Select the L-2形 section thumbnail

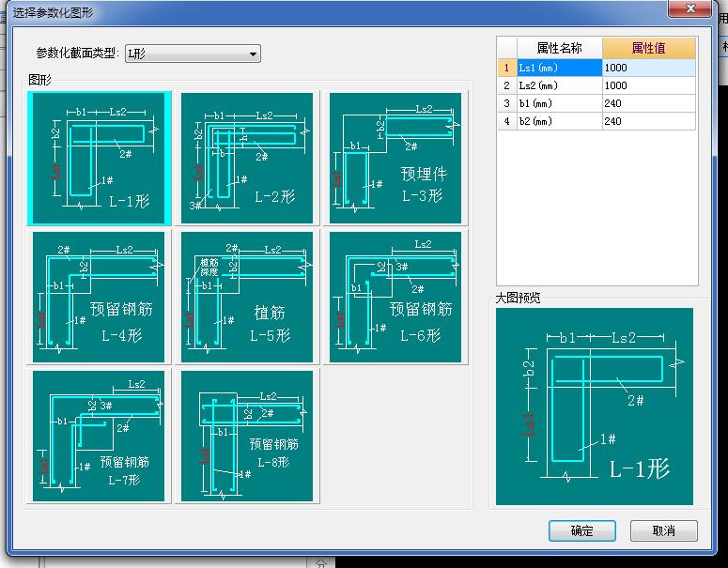[247, 159]
